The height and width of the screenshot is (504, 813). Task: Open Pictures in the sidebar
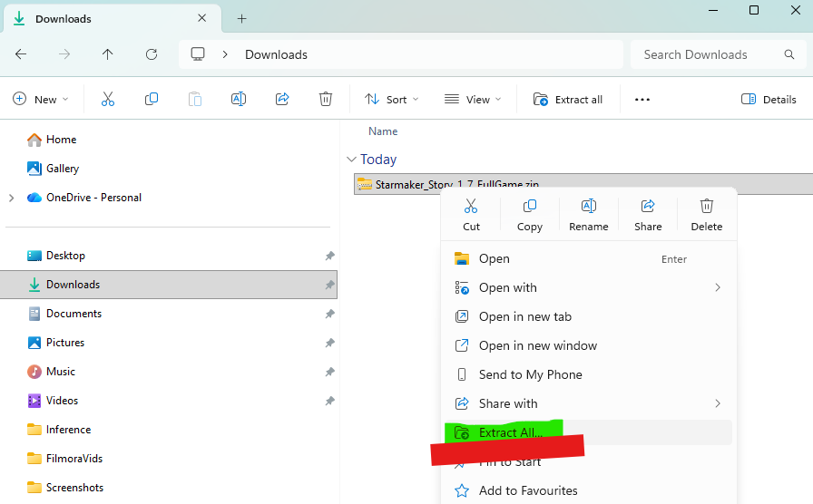click(56, 343)
